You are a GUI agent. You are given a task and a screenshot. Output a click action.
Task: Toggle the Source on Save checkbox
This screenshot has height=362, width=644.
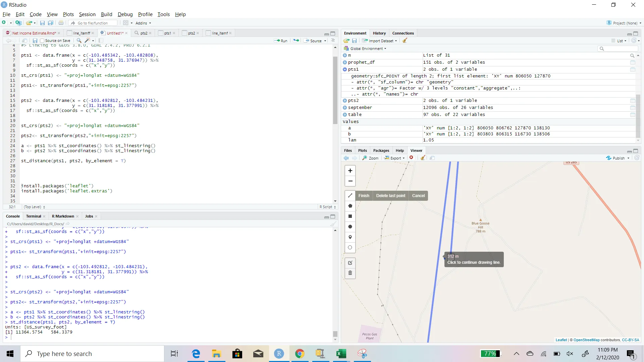(42, 41)
